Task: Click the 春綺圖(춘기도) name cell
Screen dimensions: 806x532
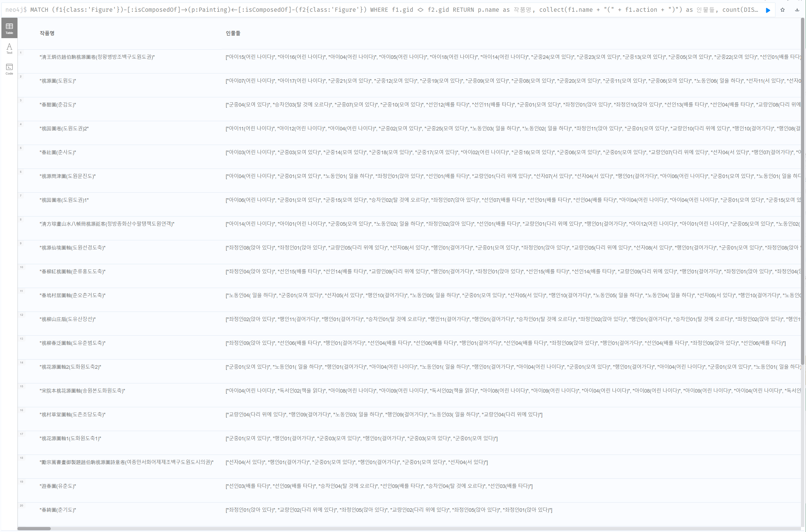Action: tap(58, 510)
